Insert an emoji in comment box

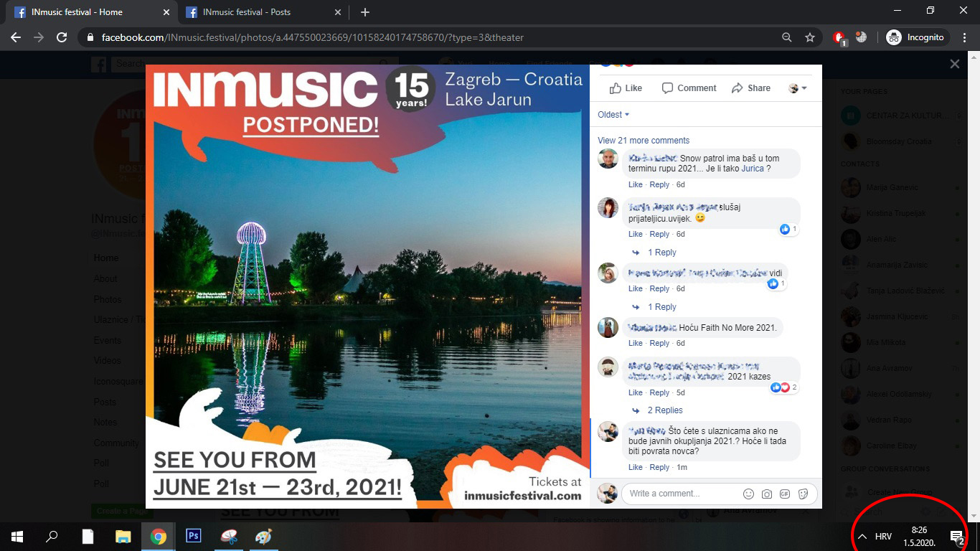click(x=748, y=494)
